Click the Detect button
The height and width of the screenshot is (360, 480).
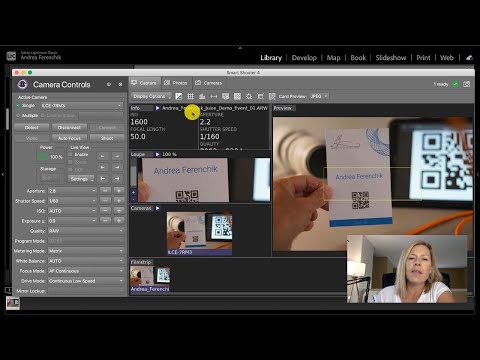pos(32,127)
